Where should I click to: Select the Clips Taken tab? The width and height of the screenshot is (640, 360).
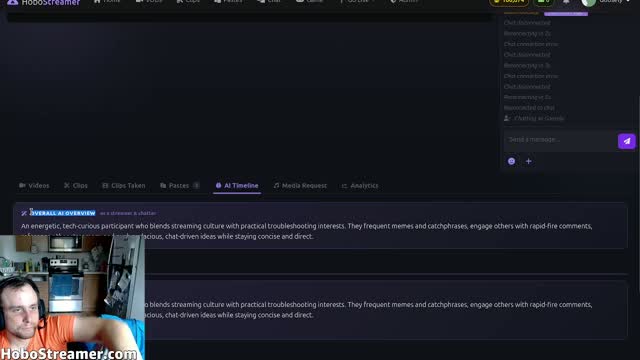point(124,186)
